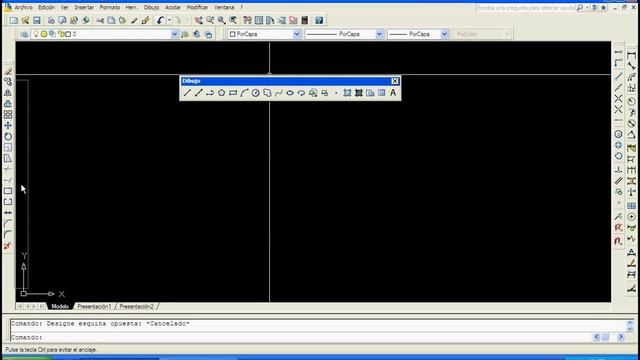
Task: Close the Dibujo floating toolbar
Action: [x=395, y=81]
